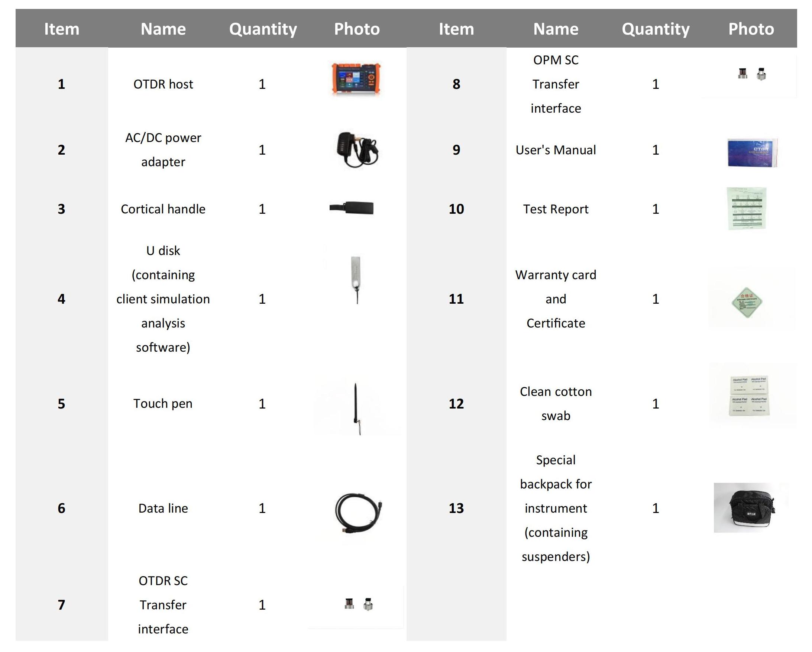Click the rightmost "Photo" column header
812x652 pixels.
click(751, 29)
